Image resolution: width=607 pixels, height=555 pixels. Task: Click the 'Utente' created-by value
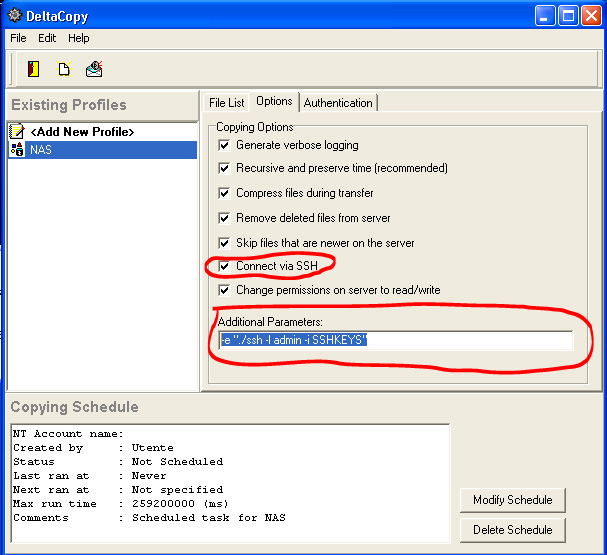[x=153, y=448]
